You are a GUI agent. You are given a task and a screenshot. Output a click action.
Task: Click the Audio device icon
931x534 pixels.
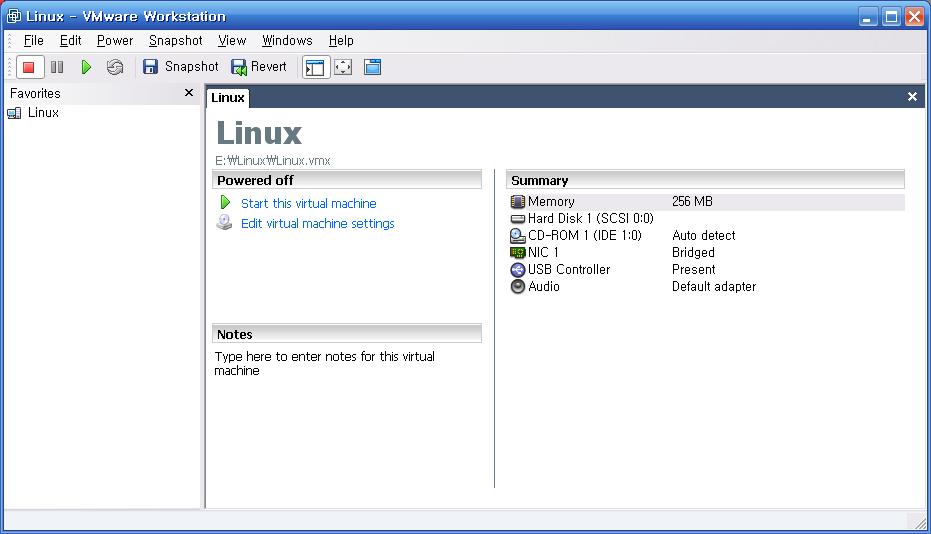pos(518,286)
